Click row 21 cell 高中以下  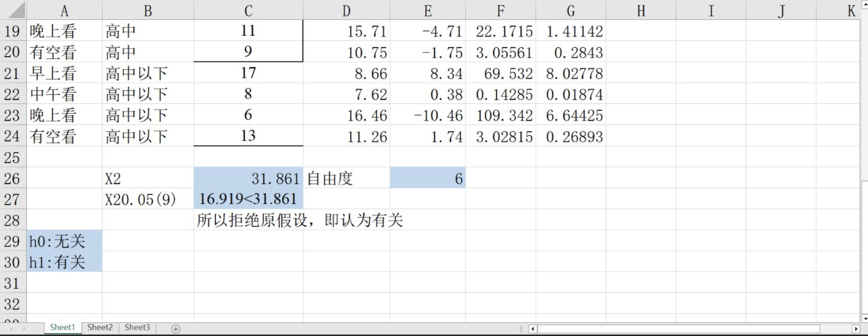click(148, 73)
